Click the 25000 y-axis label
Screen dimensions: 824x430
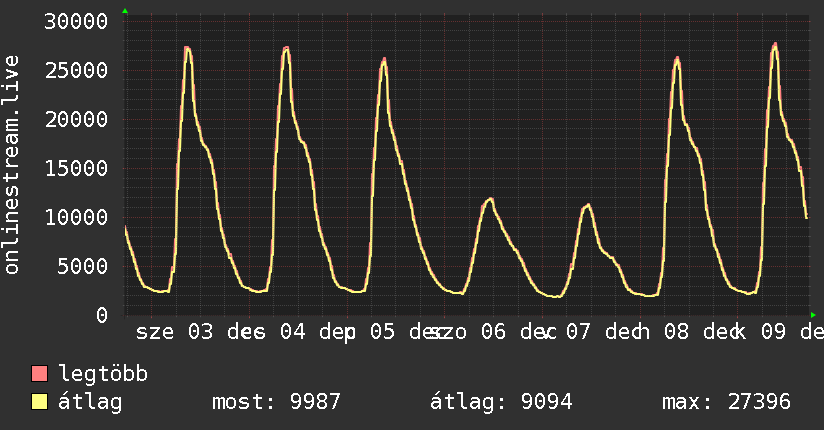coord(76,70)
